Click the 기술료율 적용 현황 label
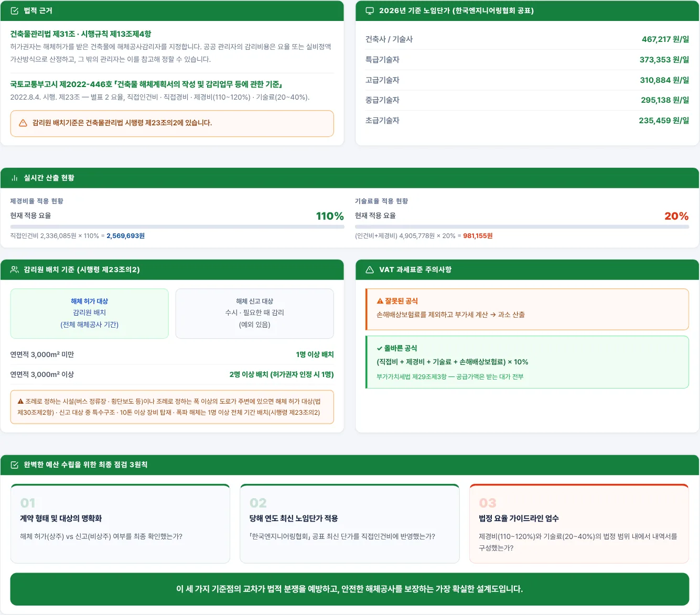 [x=381, y=201]
